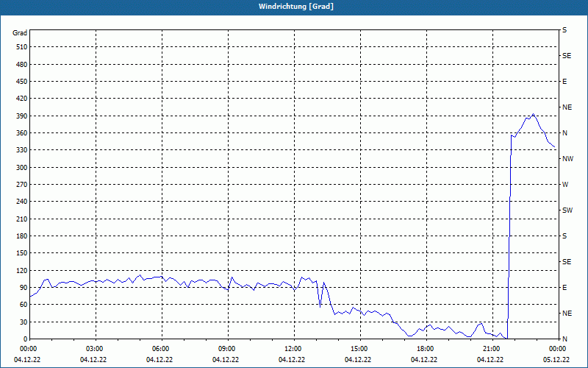The image size is (588, 368).
Task: Select the 120 degree tick label
Action: pos(22,270)
